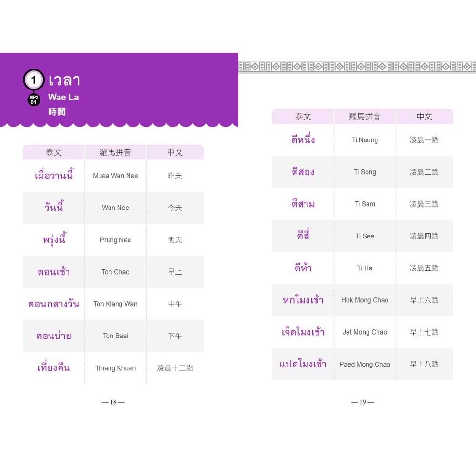Click the 時間 heading under Wae La
Image resolution: width=476 pixels, height=476 pixels.
[x=57, y=112]
